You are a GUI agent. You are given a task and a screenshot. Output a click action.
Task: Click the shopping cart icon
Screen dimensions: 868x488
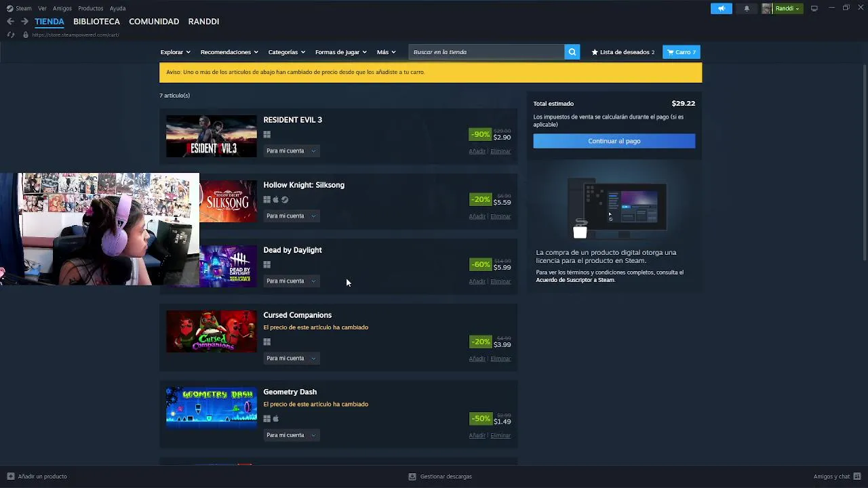click(x=670, y=52)
